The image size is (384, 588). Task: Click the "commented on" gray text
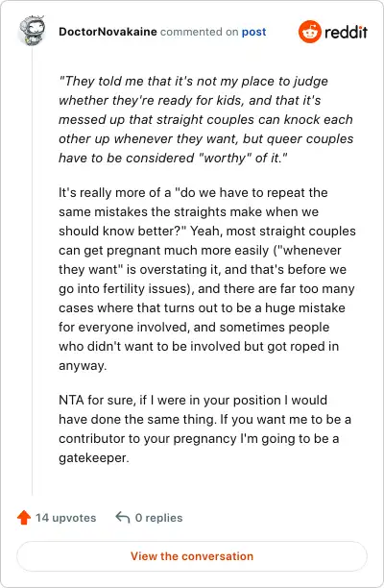[200, 32]
